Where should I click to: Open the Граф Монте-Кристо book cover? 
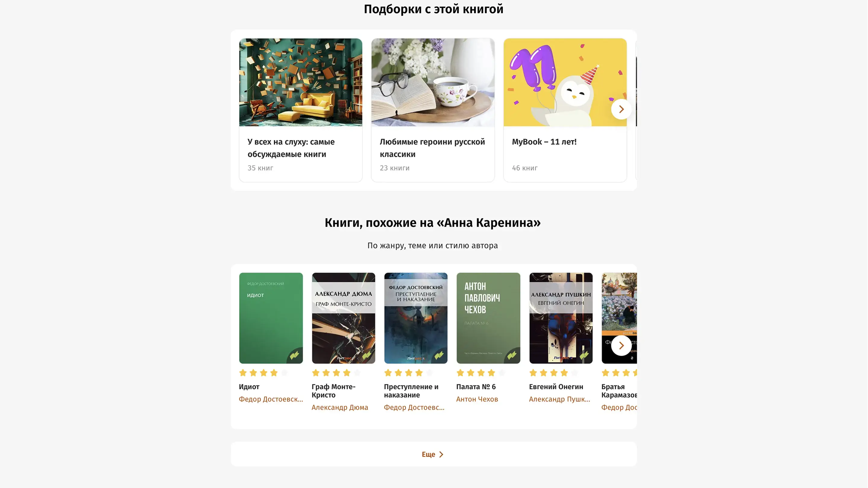tap(343, 318)
